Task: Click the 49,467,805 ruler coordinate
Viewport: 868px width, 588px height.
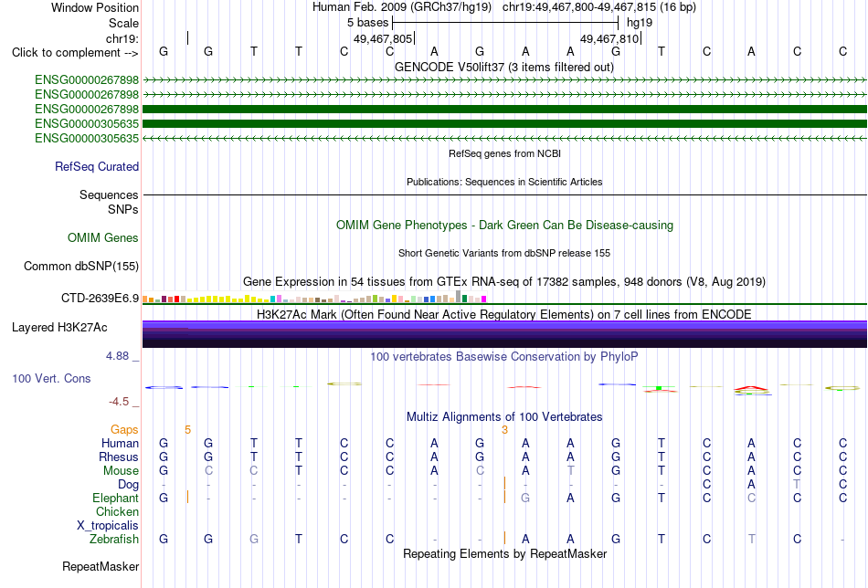Action: (x=383, y=38)
